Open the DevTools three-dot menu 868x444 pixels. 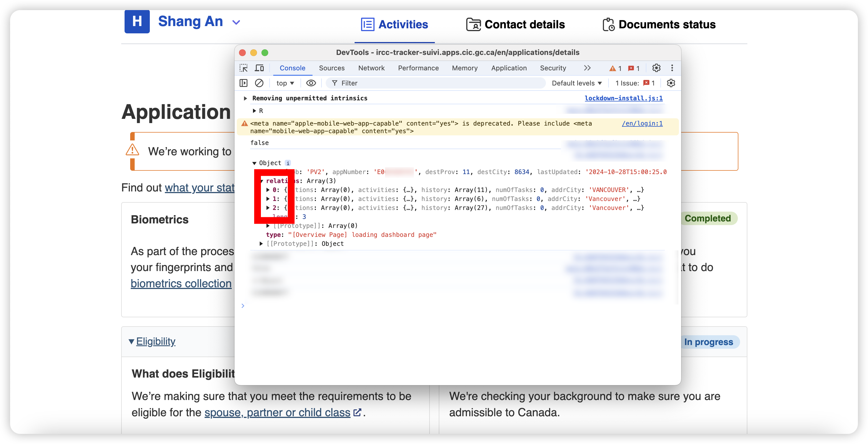point(672,68)
